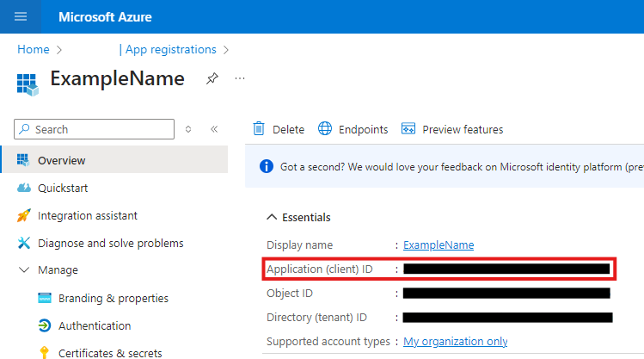Open My organization only link

tap(455, 341)
